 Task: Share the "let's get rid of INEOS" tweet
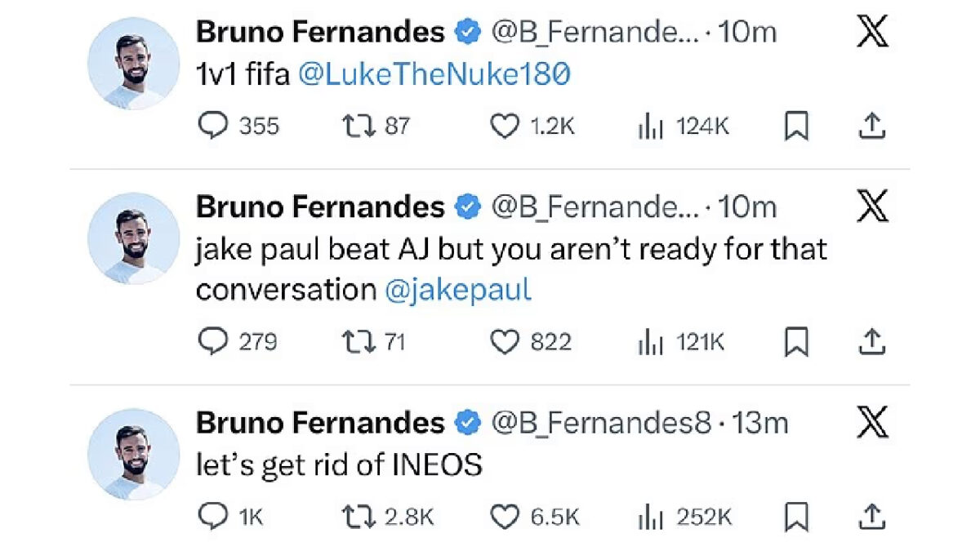click(871, 516)
